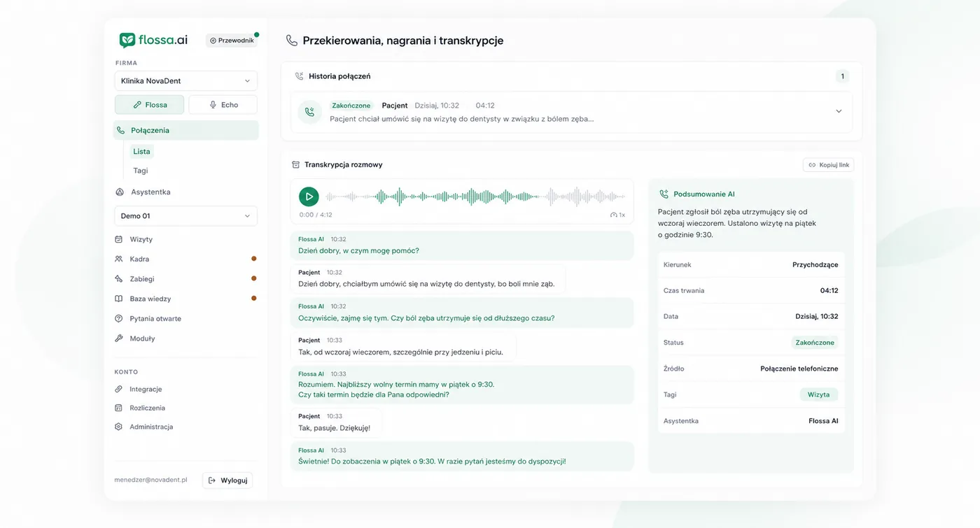Open Baza wiedzy section
The height and width of the screenshot is (528, 980).
[150, 299]
